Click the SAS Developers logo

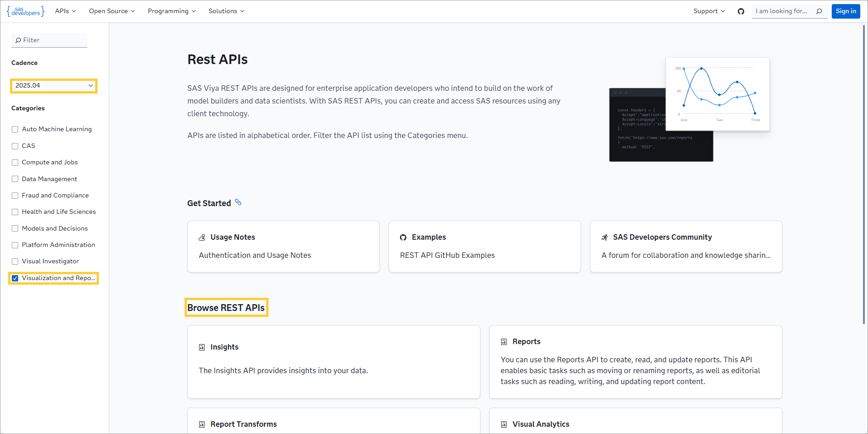pyautogui.click(x=25, y=11)
